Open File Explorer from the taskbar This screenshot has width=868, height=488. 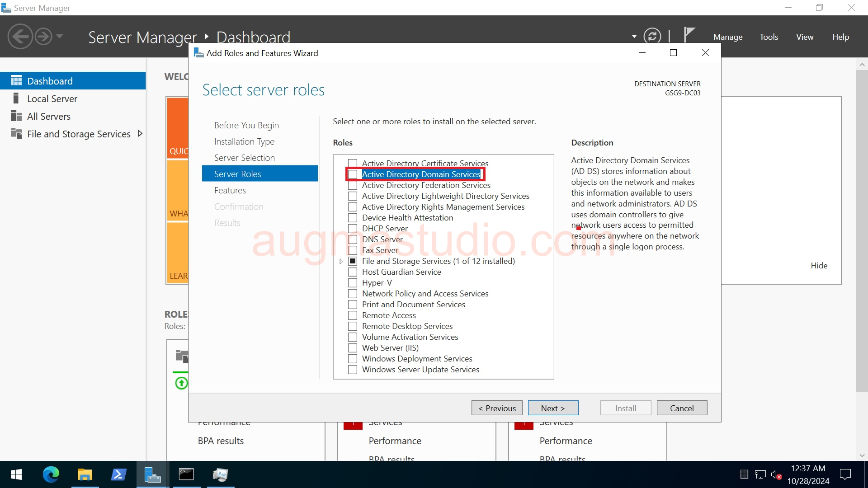point(85,474)
